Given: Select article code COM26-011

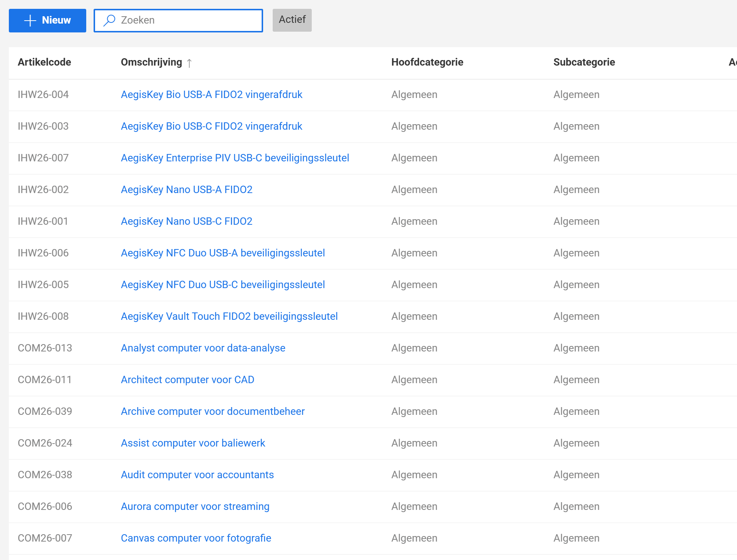Looking at the screenshot, I should (x=45, y=380).
